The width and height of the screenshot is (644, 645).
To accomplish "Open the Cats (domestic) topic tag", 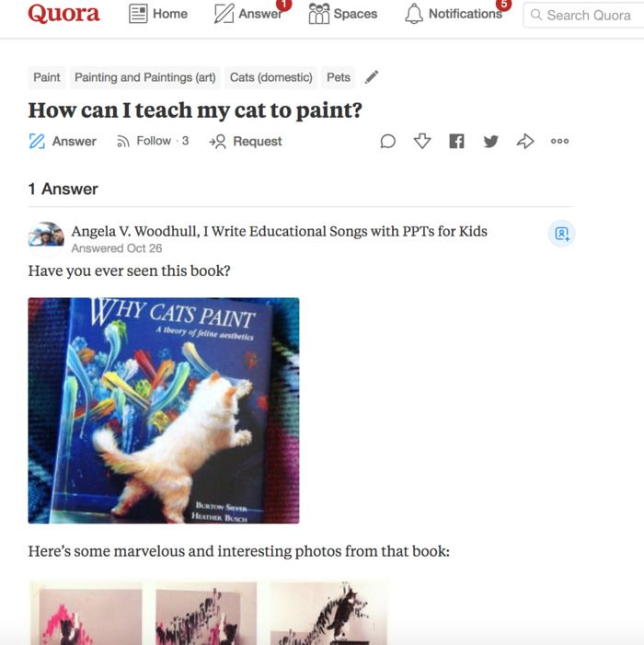I will 271,77.
